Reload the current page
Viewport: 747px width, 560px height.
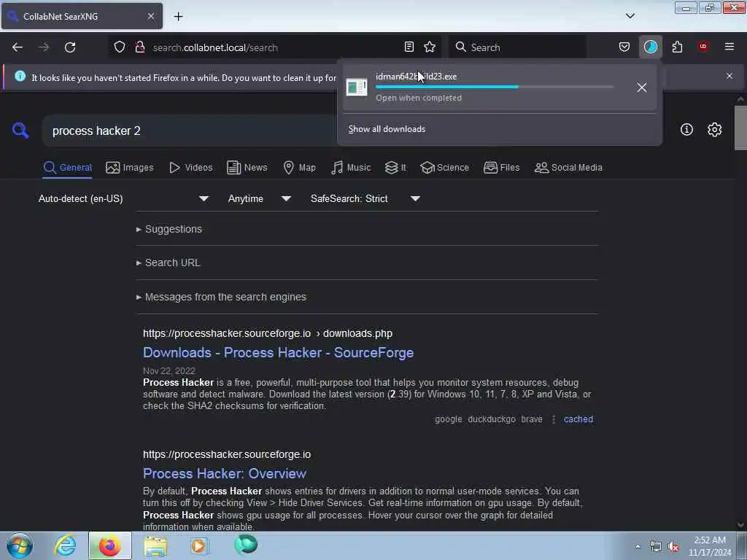(70, 47)
